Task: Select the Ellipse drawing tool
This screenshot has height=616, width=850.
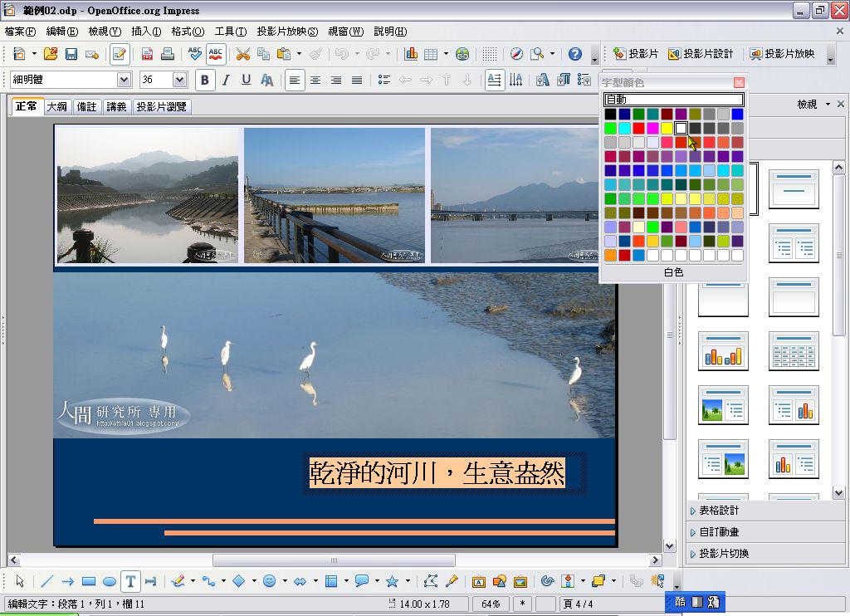Action: 110,581
